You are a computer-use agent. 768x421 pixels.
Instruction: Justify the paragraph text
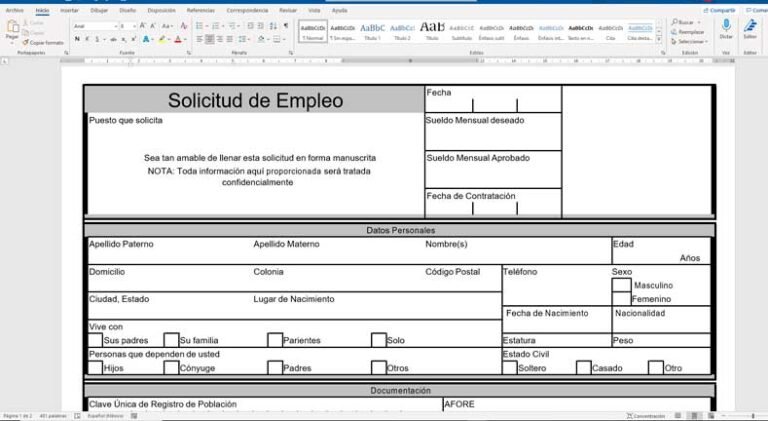pyautogui.click(x=230, y=39)
